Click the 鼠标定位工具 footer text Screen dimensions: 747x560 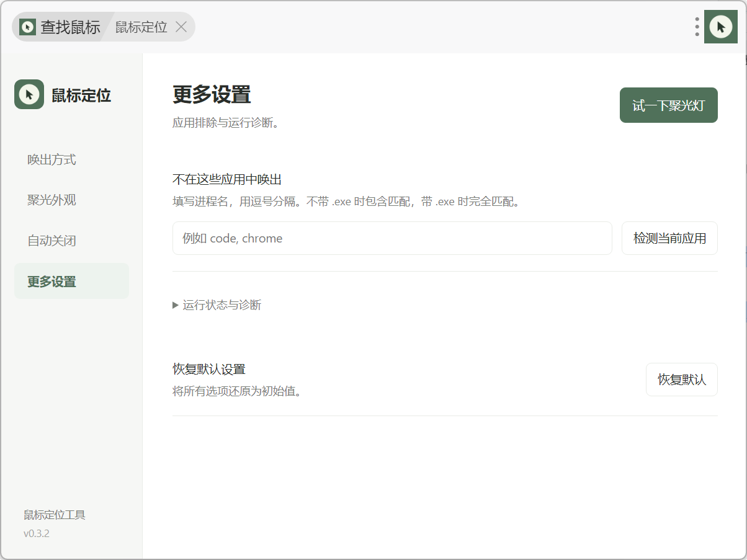pyautogui.click(x=55, y=515)
